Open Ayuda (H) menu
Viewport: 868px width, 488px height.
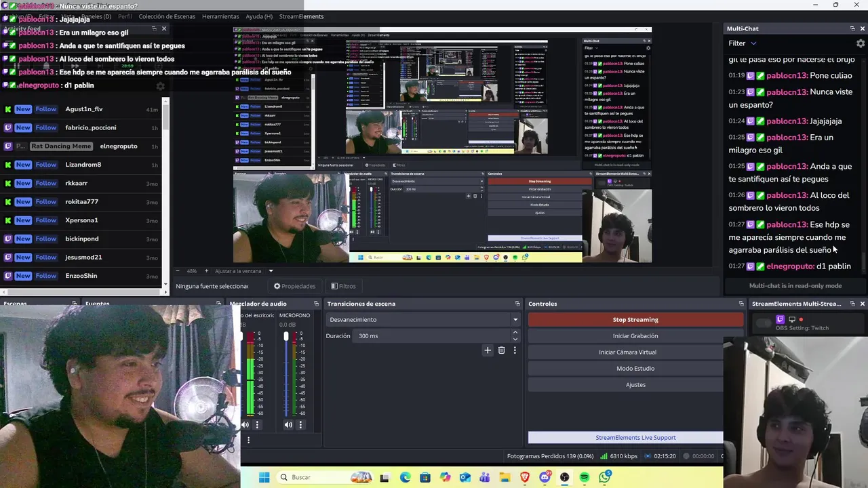259,16
